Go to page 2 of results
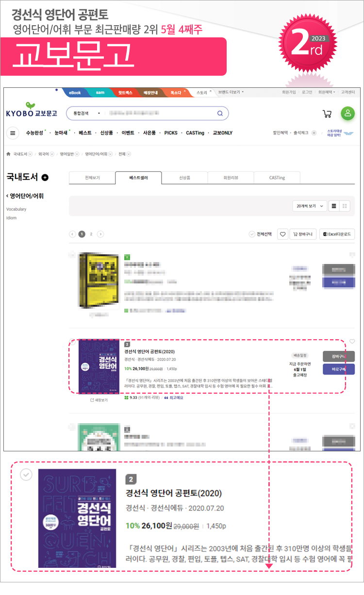The image size is (364, 595). (91, 234)
